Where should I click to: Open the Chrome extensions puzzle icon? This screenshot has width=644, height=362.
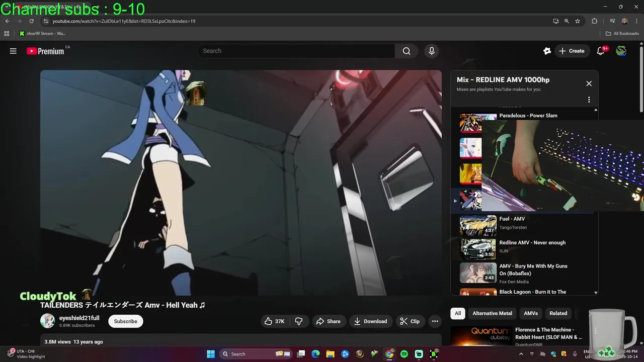coord(594,21)
